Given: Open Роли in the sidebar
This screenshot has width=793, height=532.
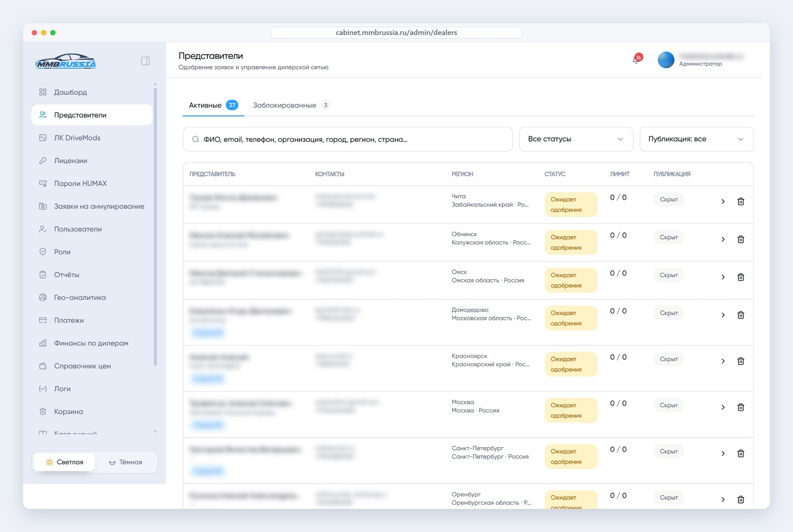Looking at the screenshot, I should 92,252.
